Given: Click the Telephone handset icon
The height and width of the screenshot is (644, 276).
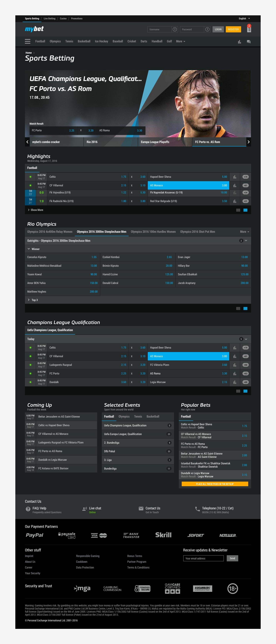Looking at the screenshot, I should (197, 509).
